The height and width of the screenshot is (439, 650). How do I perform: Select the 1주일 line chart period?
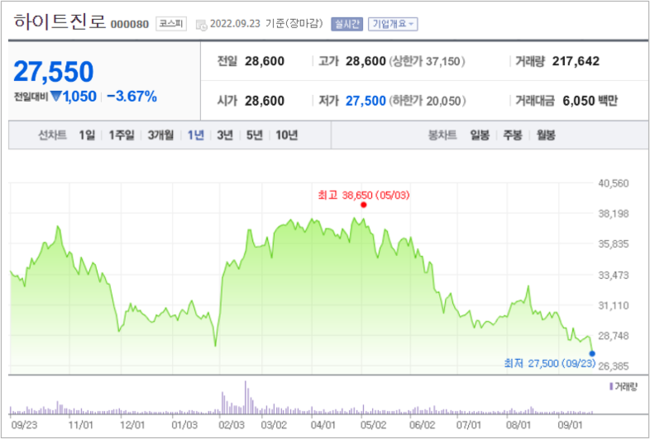121,134
